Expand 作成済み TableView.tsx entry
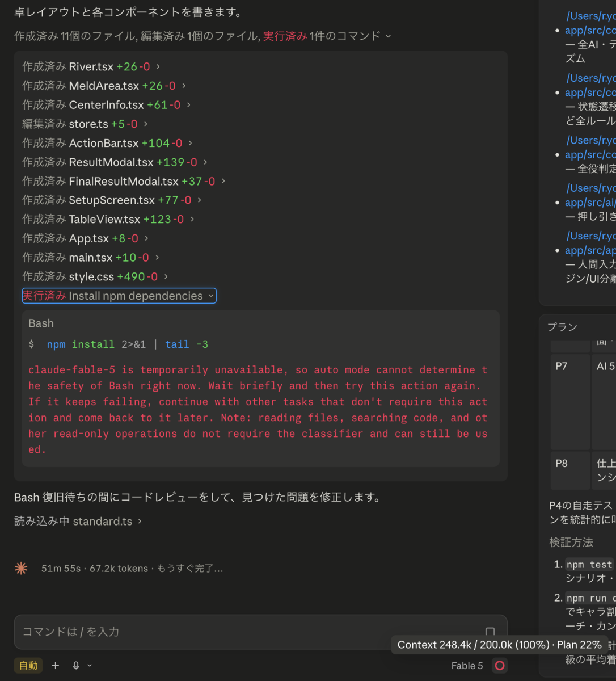 tap(108, 219)
